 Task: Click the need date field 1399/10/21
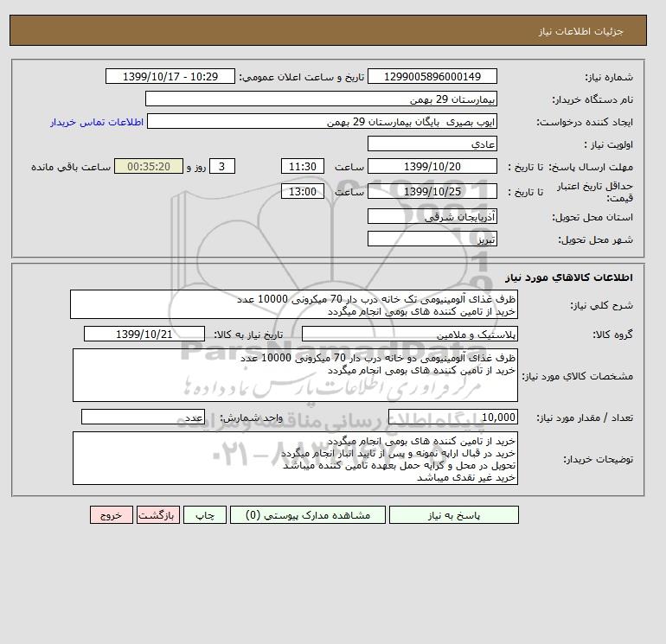pyautogui.click(x=144, y=334)
